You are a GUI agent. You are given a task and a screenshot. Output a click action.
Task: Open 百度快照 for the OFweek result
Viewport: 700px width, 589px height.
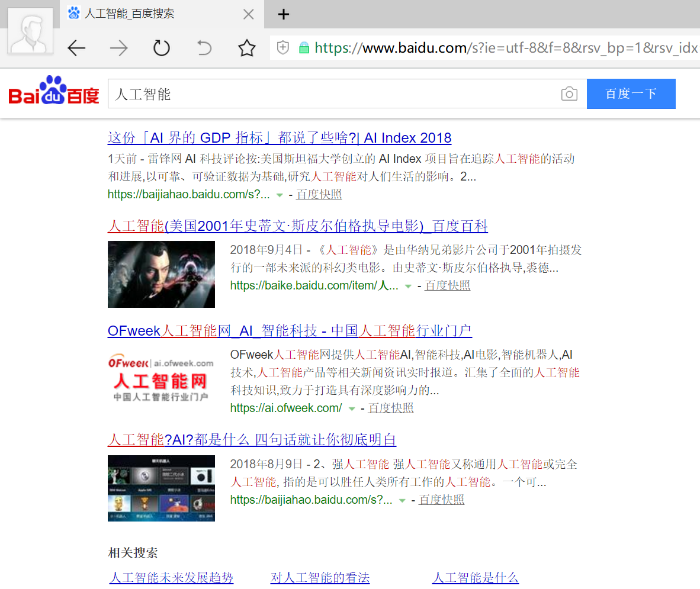click(x=391, y=408)
